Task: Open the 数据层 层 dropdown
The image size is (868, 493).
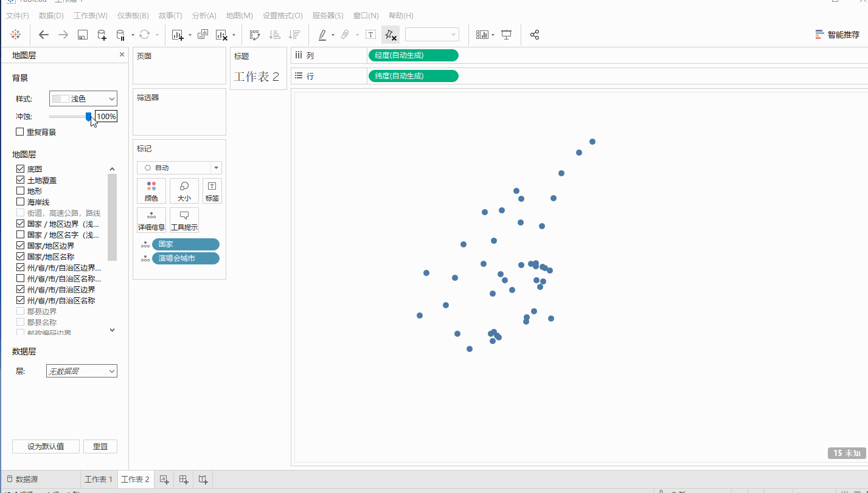Action: point(82,371)
